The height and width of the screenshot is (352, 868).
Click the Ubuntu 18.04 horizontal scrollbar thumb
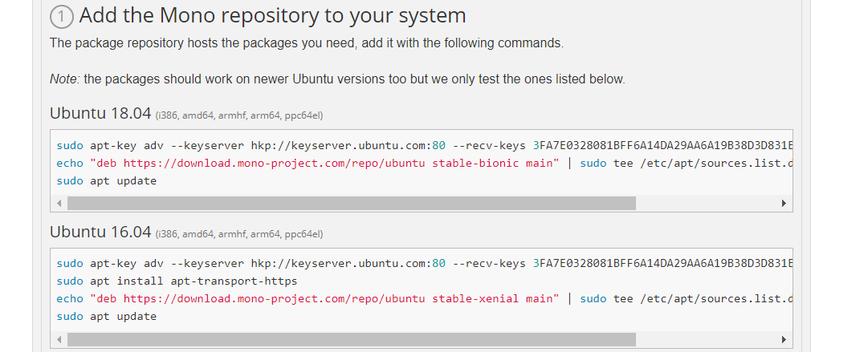pyautogui.click(x=352, y=204)
